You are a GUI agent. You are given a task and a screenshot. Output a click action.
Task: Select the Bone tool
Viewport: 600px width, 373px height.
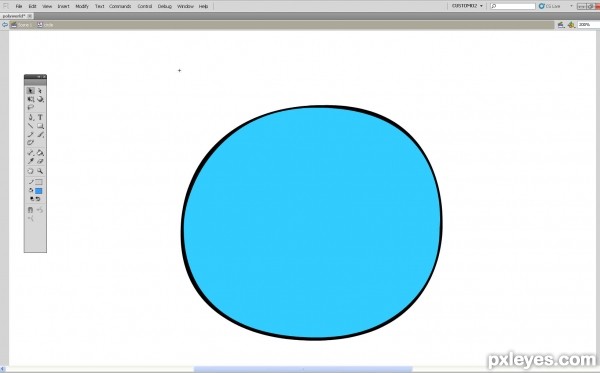pos(31,153)
